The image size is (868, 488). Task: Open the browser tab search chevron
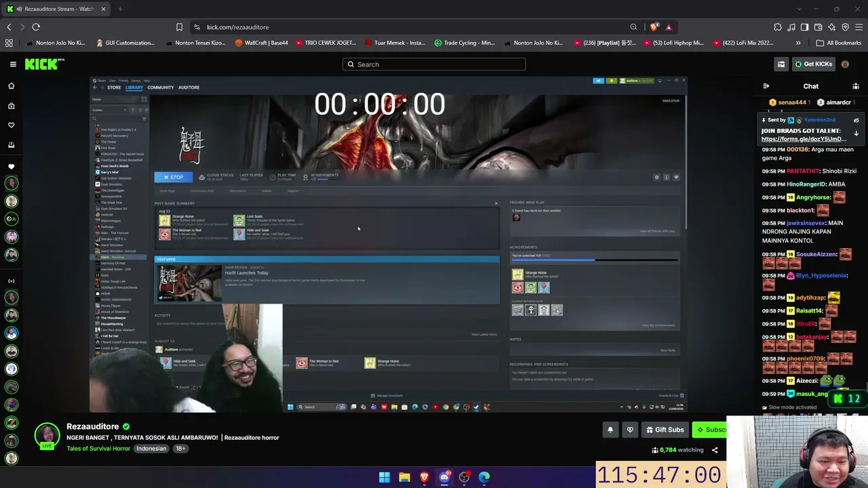(x=800, y=9)
